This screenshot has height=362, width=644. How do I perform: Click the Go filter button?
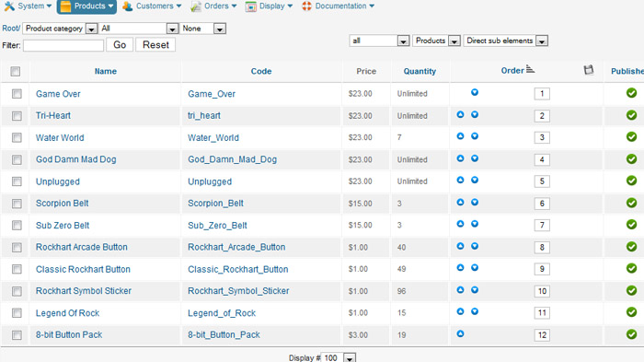(x=120, y=45)
